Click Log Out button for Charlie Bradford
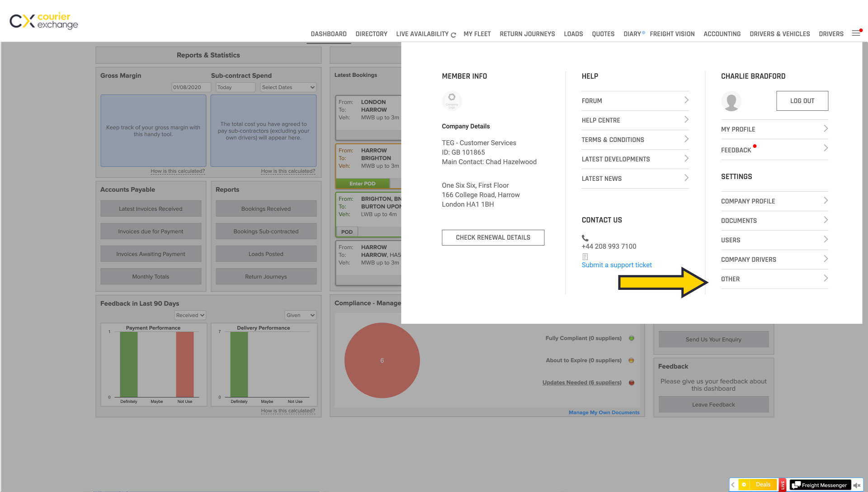The height and width of the screenshot is (492, 868). coord(802,100)
